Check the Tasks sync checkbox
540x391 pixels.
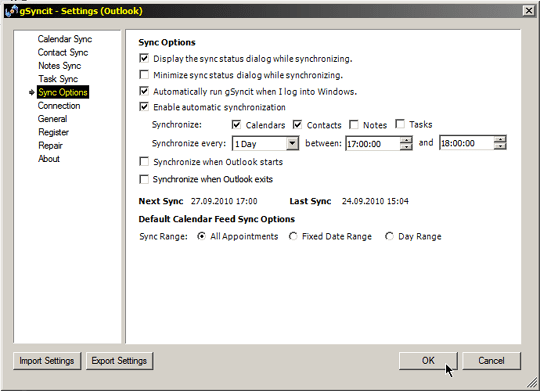coord(400,124)
